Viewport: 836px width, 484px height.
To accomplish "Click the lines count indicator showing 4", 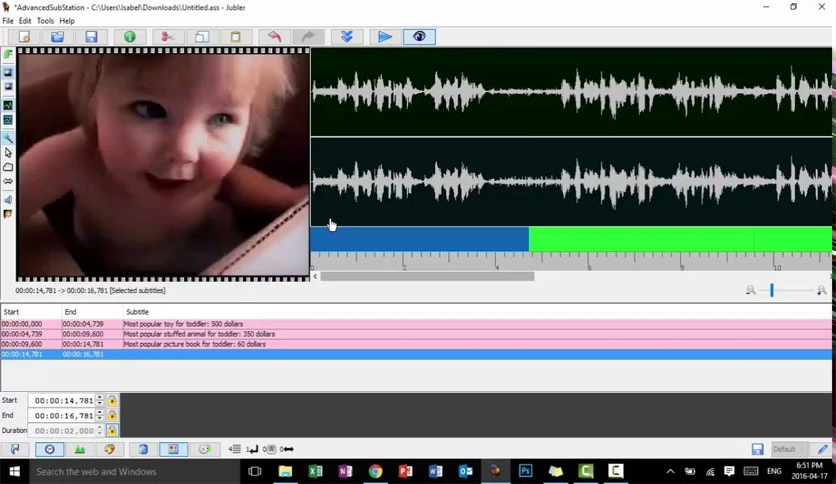I will (x=235, y=449).
